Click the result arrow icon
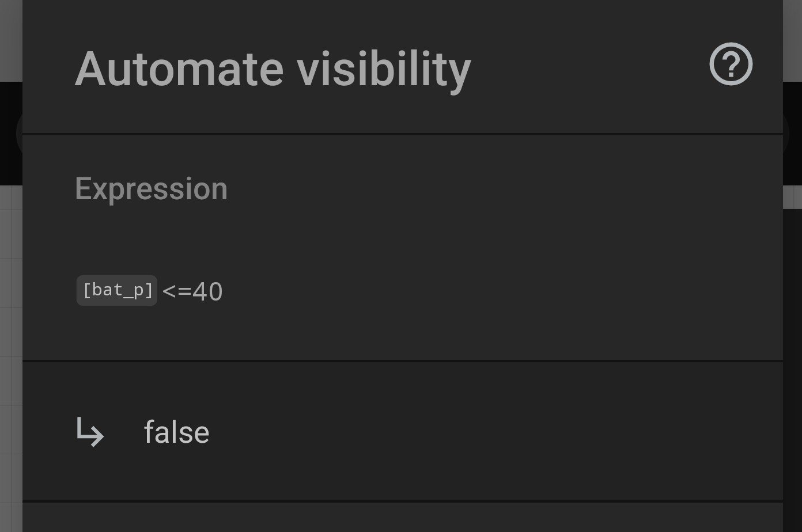Viewport: 802px width, 532px height. pos(90,432)
